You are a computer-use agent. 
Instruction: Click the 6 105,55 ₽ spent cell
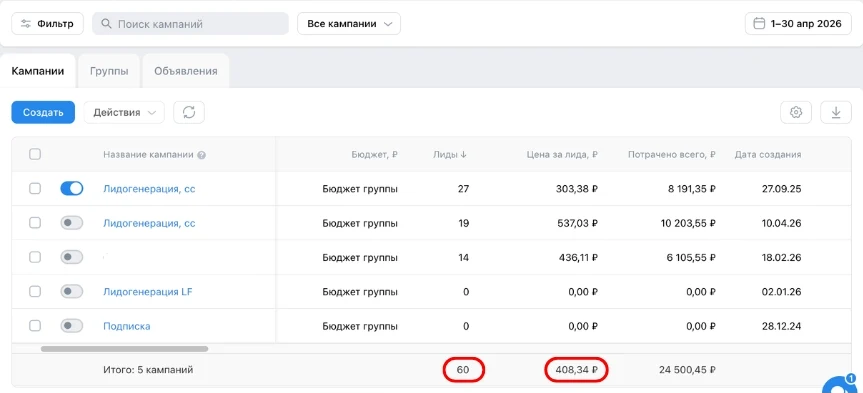point(690,257)
